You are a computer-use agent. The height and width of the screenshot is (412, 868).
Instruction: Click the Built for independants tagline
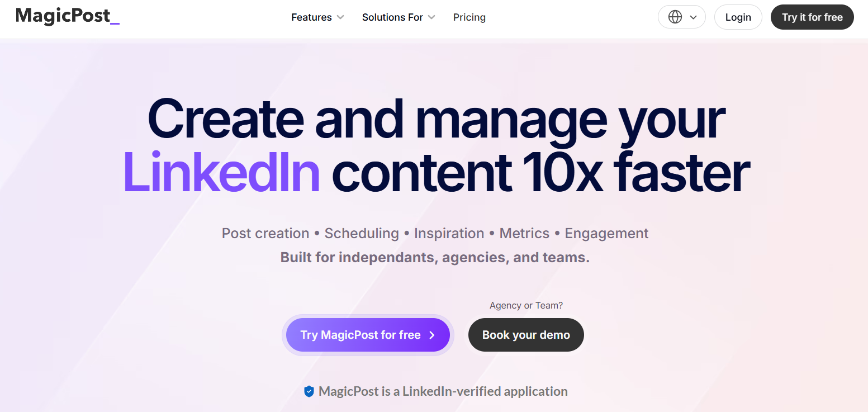(435, 258)
